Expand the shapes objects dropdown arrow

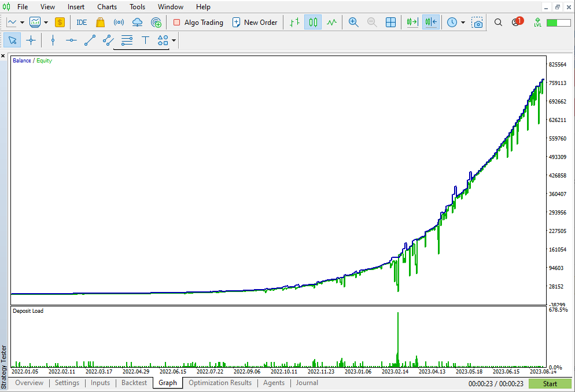174,40
